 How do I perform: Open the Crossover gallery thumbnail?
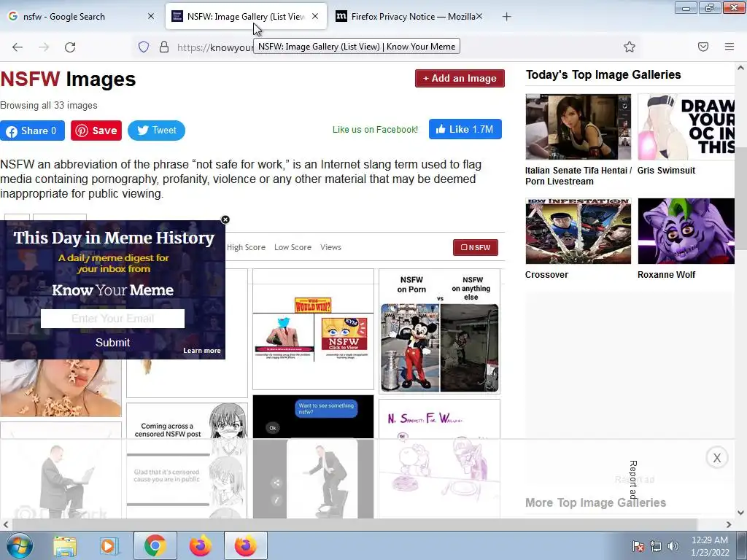click(578, 231)
